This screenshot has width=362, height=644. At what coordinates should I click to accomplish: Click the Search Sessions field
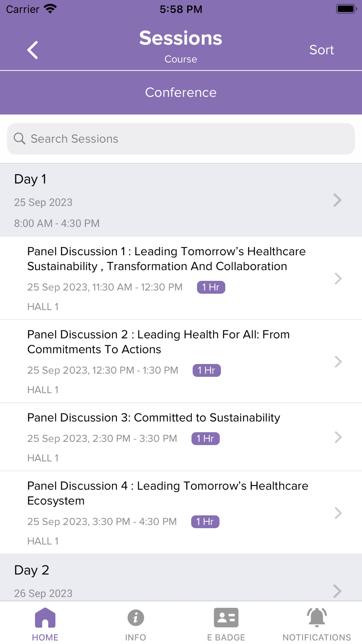point(181,139)
